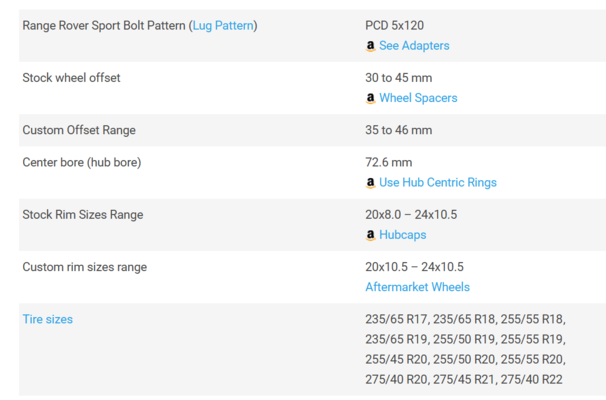The width and height of the screenshot is (606, 400).
Task: Click the Amazon icon beside Use Hub Centric Rings
Action: (x=370, y=183)
